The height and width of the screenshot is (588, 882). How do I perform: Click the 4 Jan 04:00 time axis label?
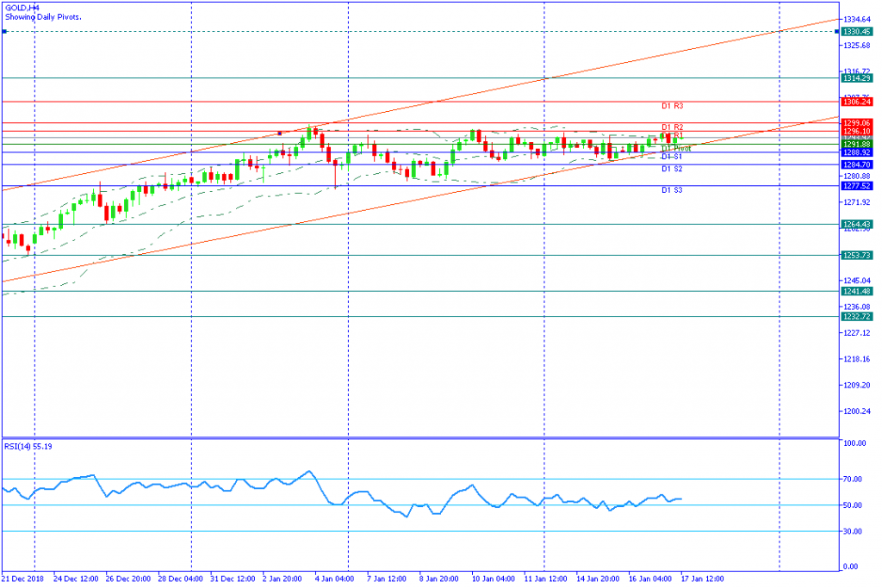[x=334, y=579]
